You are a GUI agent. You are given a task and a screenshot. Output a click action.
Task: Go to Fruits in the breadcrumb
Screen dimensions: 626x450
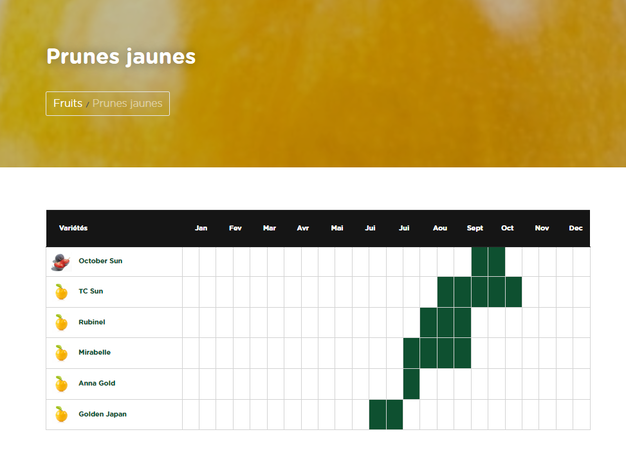tap(67, 103)
